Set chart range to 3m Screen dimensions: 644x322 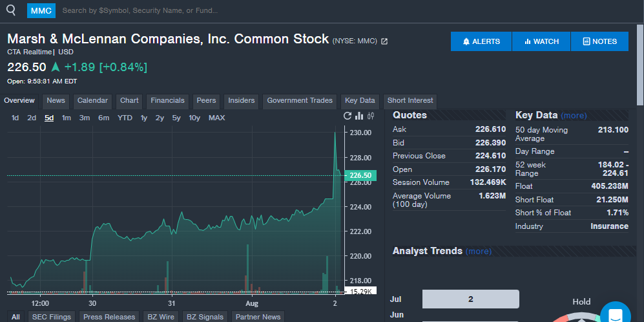pos(85,118)
